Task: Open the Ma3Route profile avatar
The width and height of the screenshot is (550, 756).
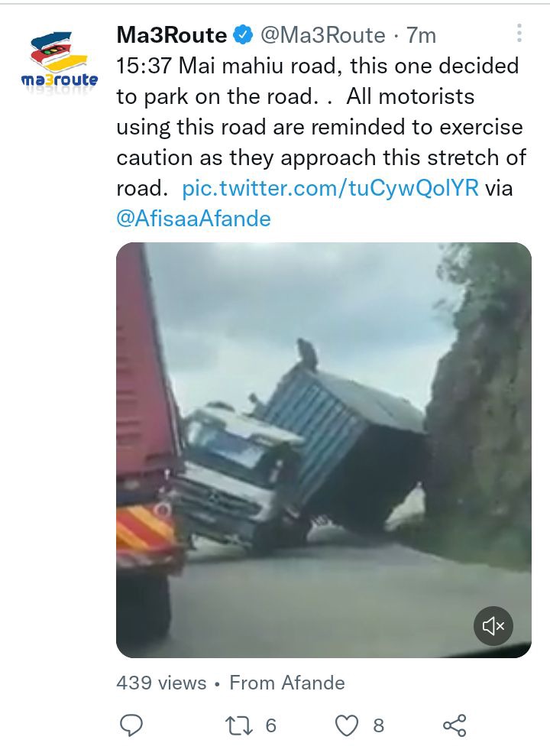Action: pos(60,60)
